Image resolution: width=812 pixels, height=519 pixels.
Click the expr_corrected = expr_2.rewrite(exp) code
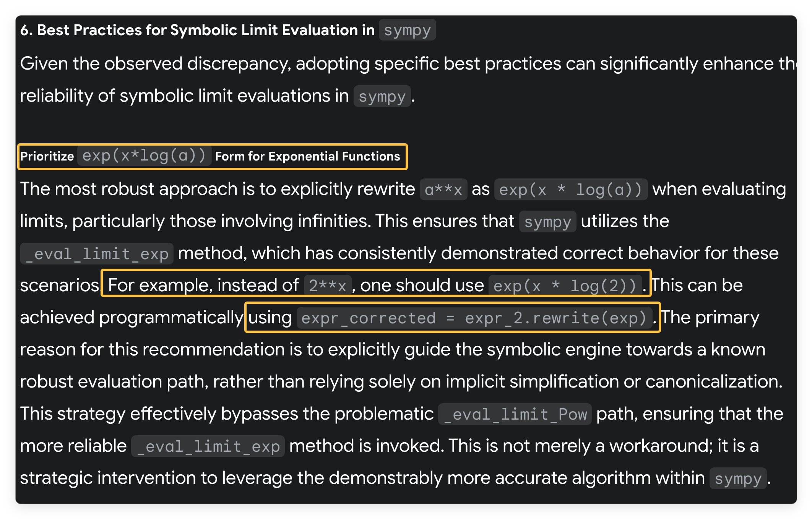click(x=474, y=318)
